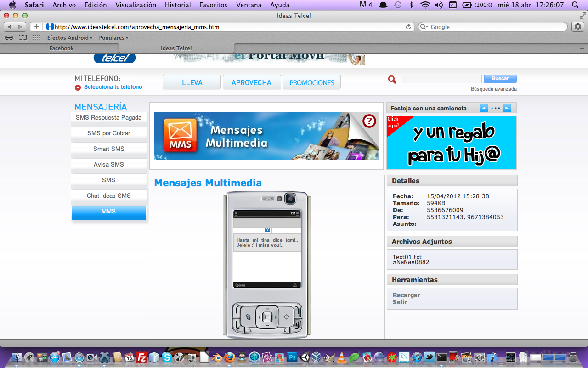Open Spotlight search in menu bar

(x=576, y=5)
